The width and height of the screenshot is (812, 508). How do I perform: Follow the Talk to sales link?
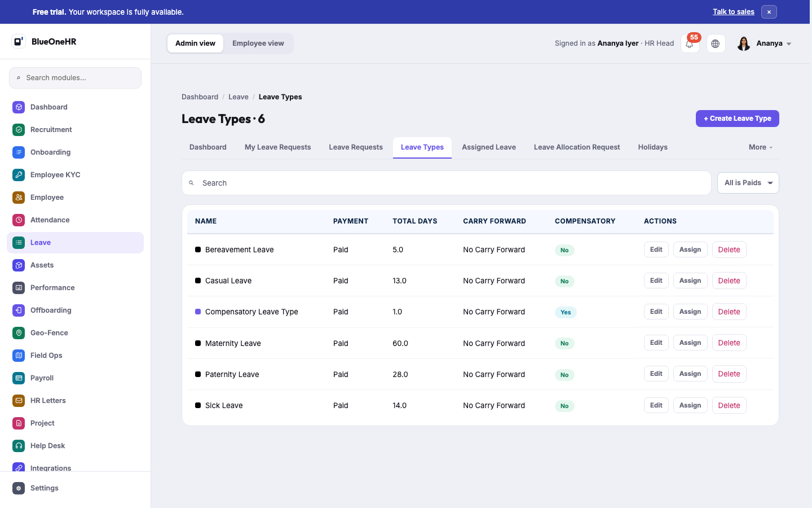pos(734,12)
